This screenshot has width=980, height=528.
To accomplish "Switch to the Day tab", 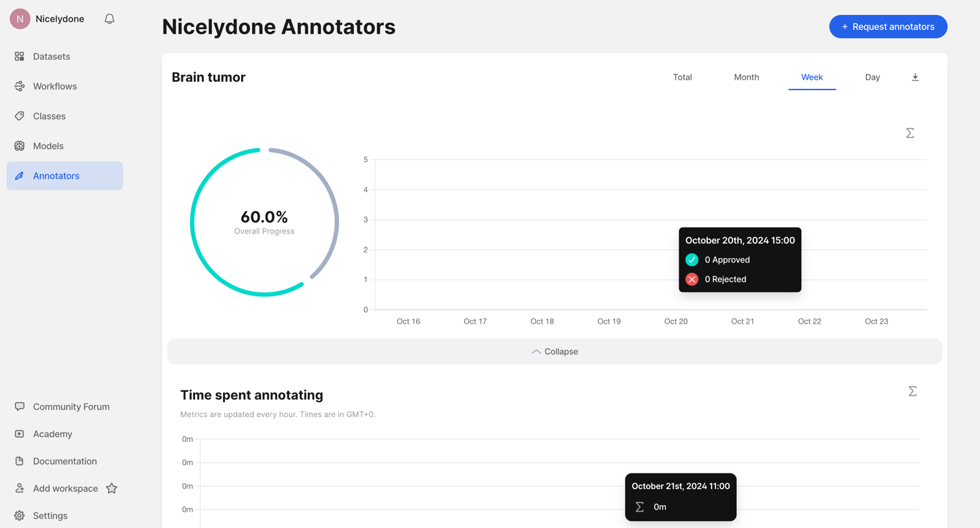I will (872, 77).
